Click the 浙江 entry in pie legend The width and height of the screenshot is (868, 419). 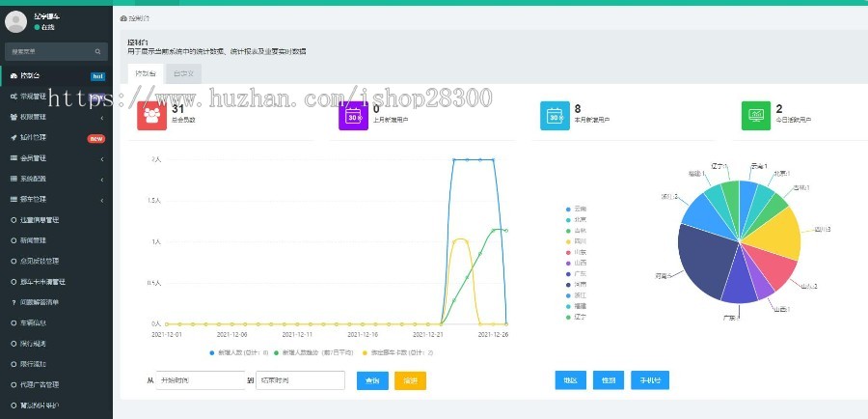click(577, 295)
